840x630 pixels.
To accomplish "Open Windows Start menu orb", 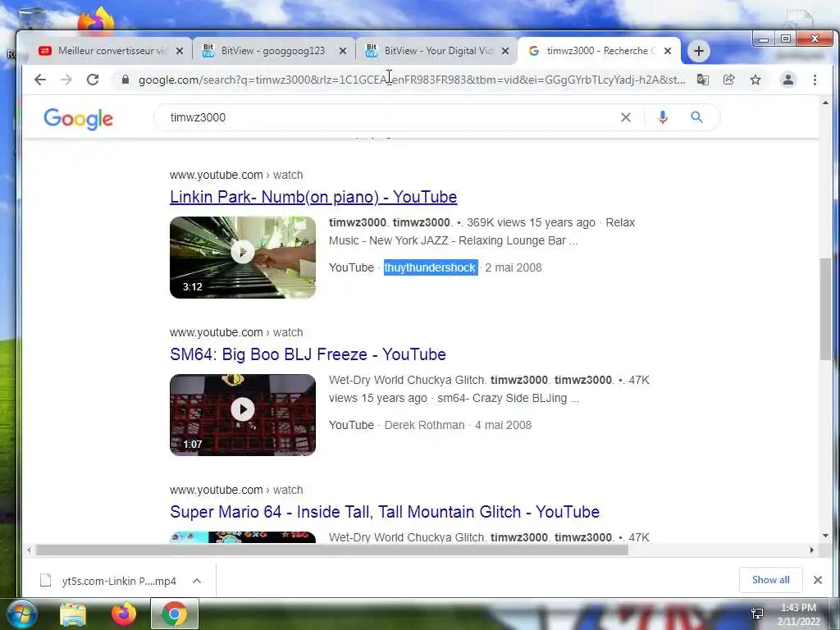I will click(22, 614).
